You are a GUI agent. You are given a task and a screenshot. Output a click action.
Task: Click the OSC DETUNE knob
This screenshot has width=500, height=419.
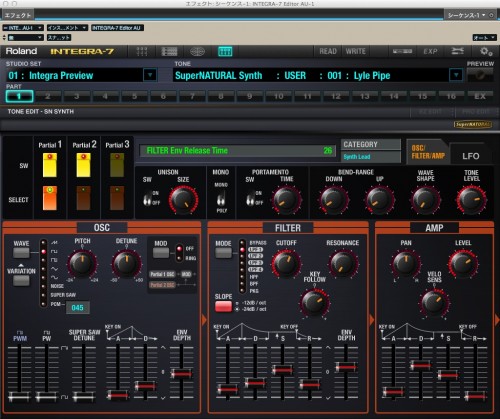126,263
